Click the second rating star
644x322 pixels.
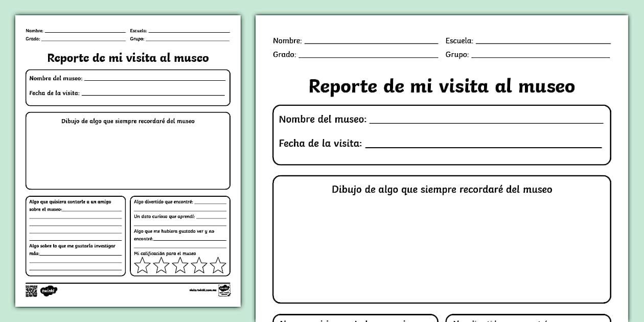(161, 265)
